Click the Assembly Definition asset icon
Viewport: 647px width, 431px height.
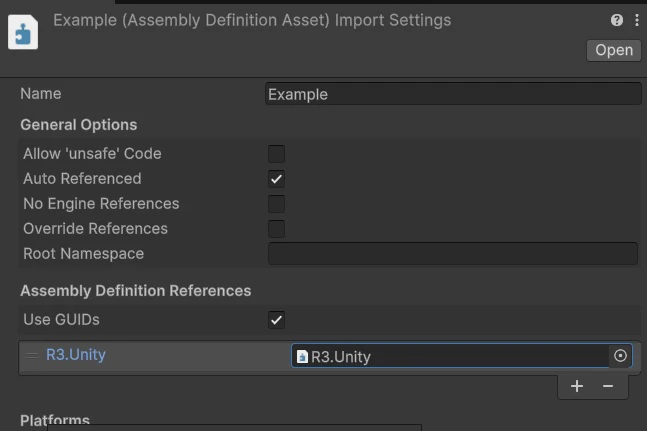22,32
